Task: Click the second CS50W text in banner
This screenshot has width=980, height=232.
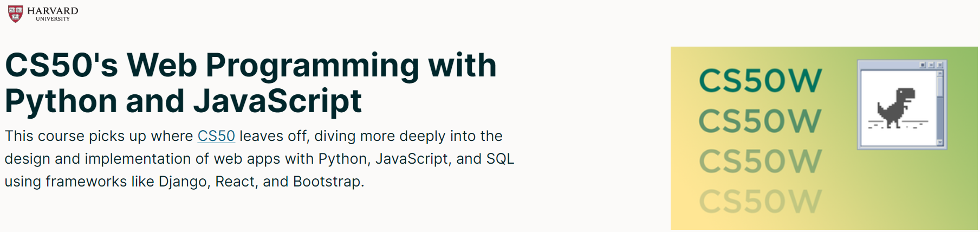Action: 760,121
